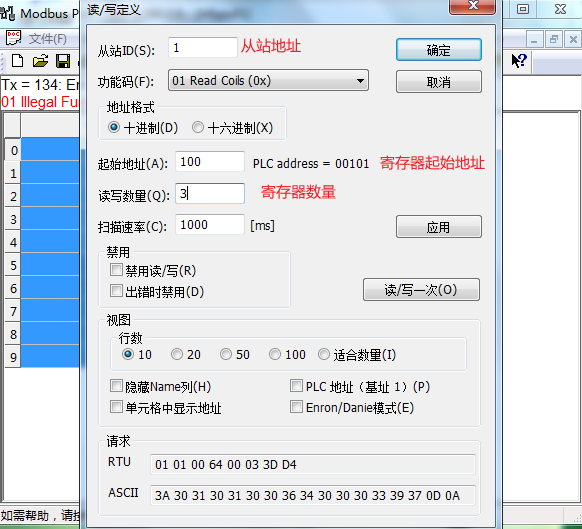
Task: Select row header 9 in grid
Action: 13,357
